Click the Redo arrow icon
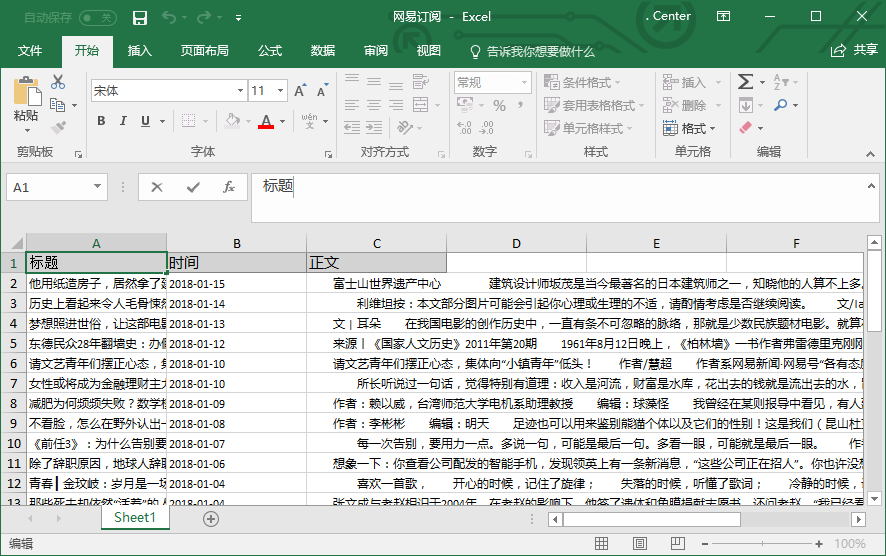Viewport: 886px width, 556px height. click(204, 18)
